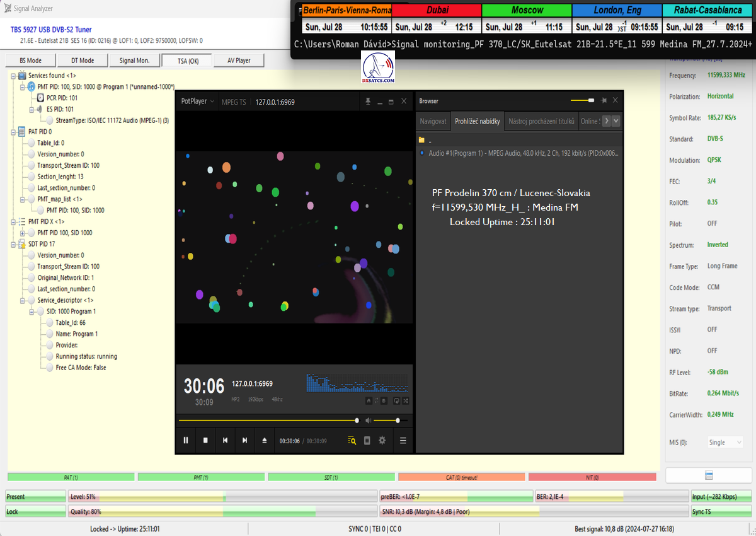Open PotPlayer settings gear icon
The image size is (756, 536).
tap(382, 441)
